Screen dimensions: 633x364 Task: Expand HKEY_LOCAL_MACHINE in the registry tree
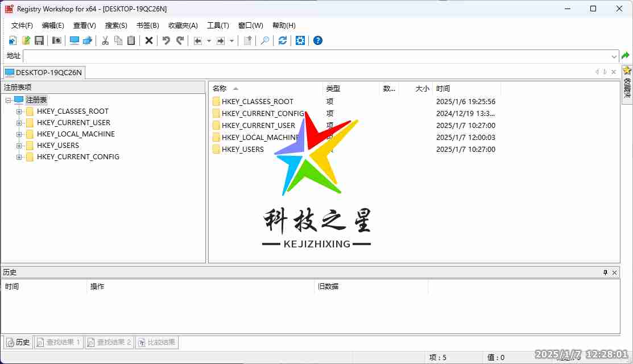[x=20, y=134]
